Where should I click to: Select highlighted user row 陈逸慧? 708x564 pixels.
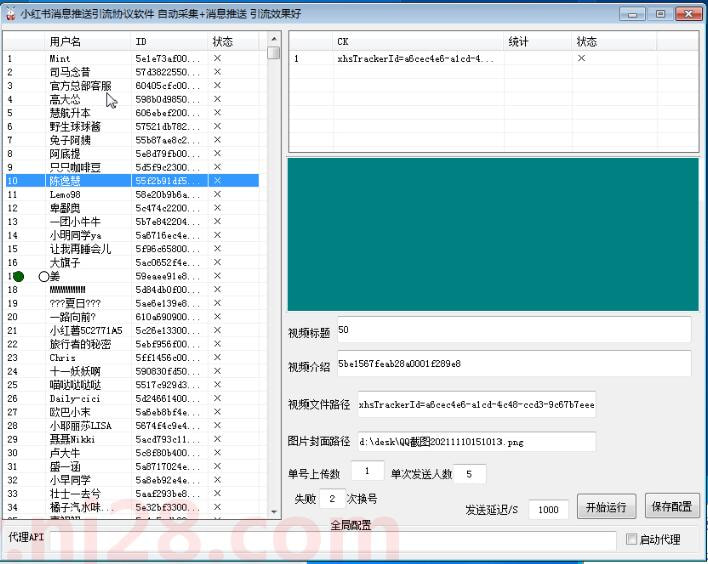point(132,181)
